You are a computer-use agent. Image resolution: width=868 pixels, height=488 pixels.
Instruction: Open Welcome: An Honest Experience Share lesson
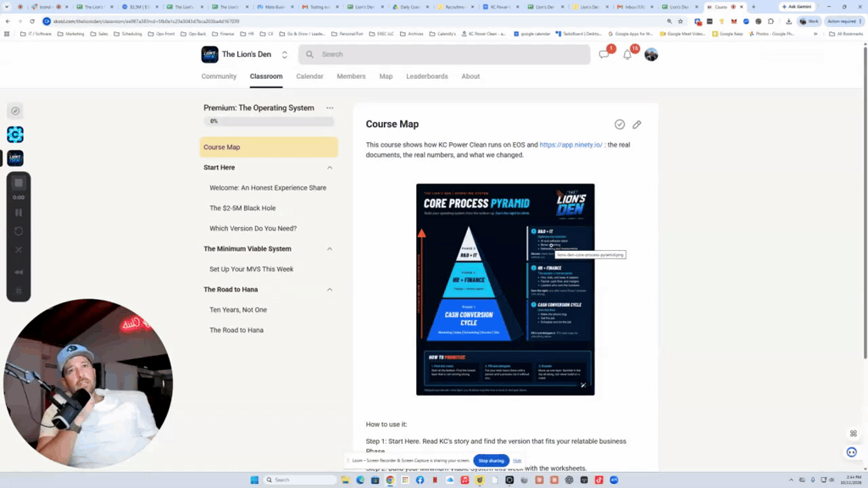268,187
